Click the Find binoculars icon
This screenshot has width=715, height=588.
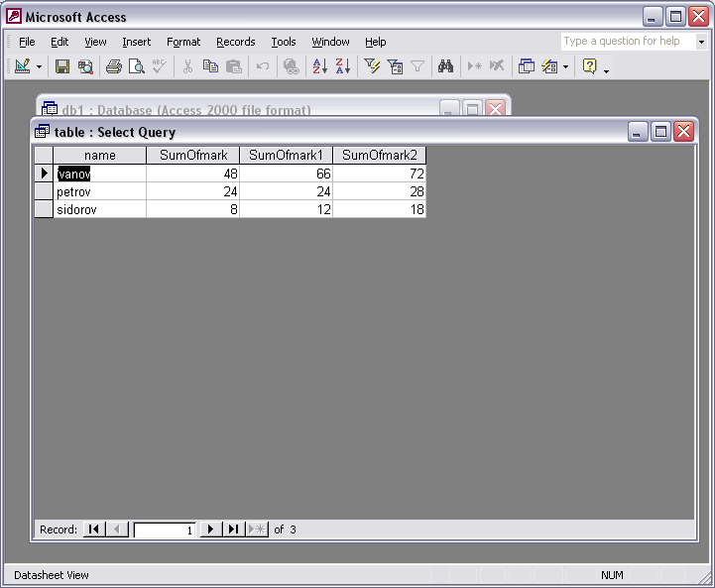[x=445, y=66]
